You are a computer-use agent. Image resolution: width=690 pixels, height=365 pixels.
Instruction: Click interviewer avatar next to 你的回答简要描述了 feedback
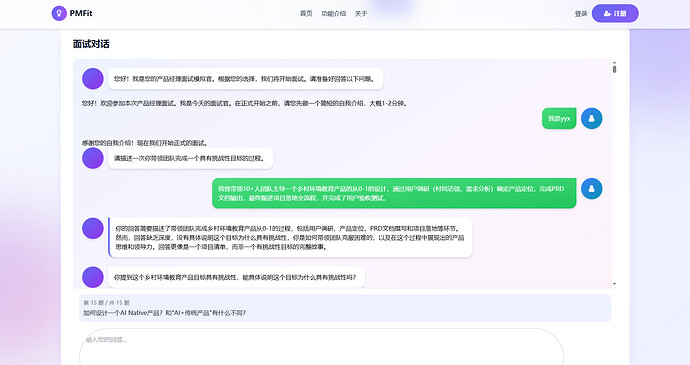pyautogui.click(x=93, y=229)
